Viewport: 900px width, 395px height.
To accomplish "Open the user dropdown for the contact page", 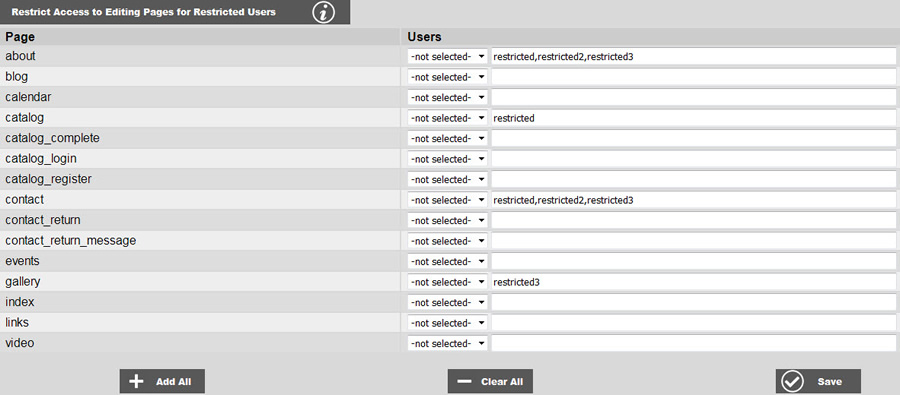I will [448, 200].
